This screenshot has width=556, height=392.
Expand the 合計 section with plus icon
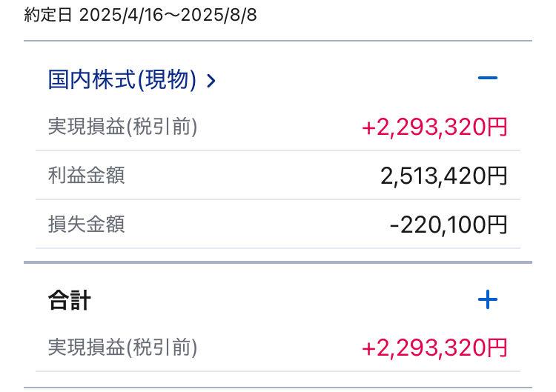pyautogui.click(x=487, y=299)
